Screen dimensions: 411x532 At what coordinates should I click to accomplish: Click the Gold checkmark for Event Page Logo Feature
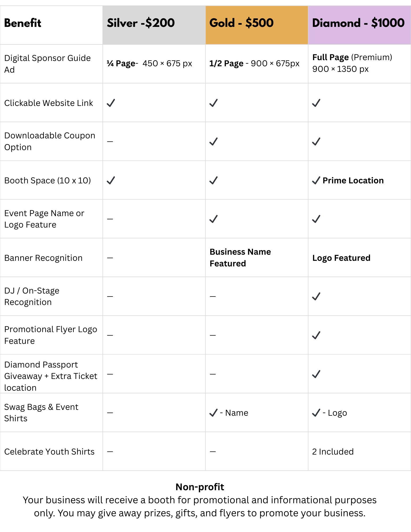click(x=213, y=219)
